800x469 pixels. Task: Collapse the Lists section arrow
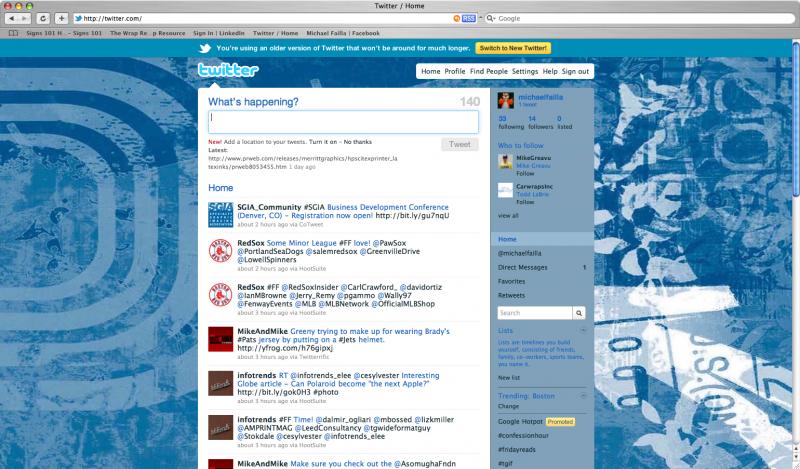pyautogui.click(x=583, y=330)
